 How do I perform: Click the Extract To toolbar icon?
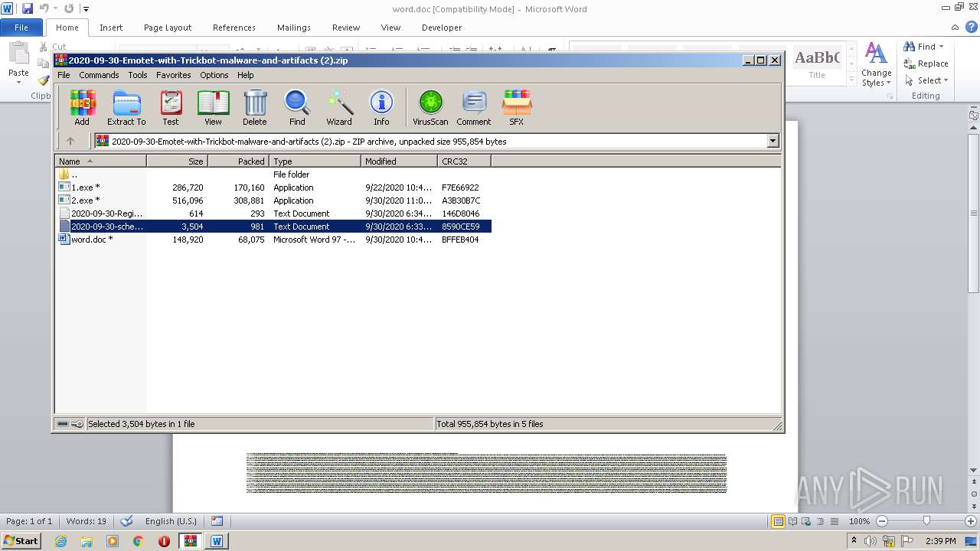[x=126, y=107]
